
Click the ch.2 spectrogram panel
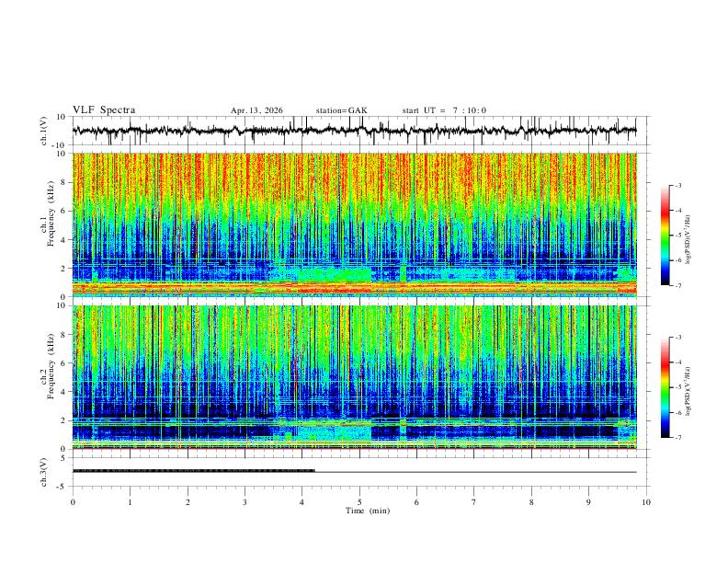355,377
